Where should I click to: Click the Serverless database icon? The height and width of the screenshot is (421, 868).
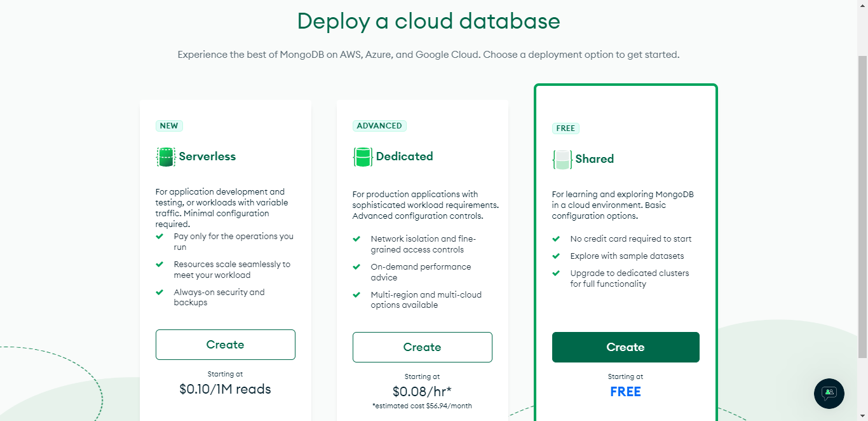tap(166, 157)
